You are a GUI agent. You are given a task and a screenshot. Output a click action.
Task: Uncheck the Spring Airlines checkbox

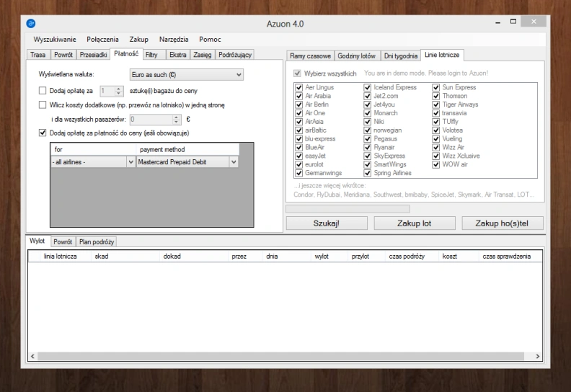point(368,173)
